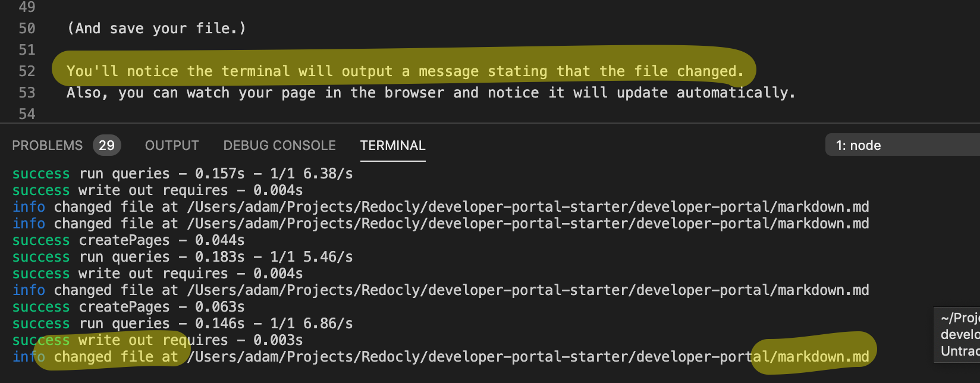Screen dimensions: 980x383
Task: Open the "1: node" terminal selector dropdown
Action: pyautogui.click(x=902, y=146)
